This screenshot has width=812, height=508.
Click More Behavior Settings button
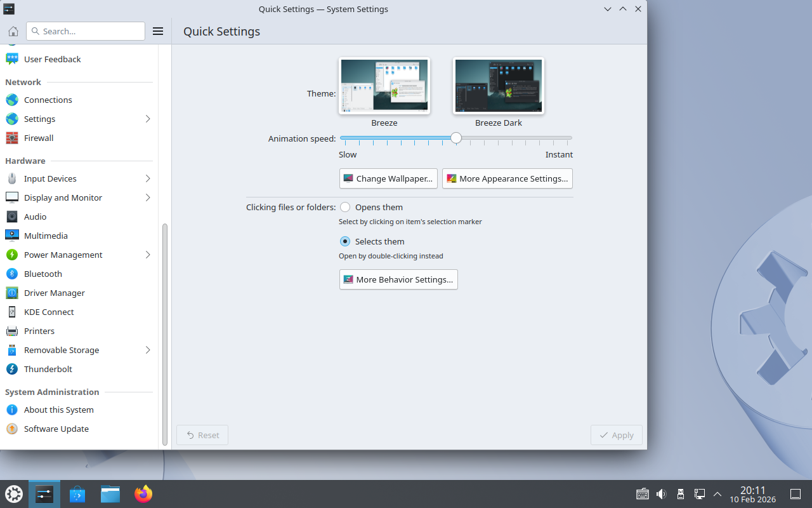click(x=398, y=279)
